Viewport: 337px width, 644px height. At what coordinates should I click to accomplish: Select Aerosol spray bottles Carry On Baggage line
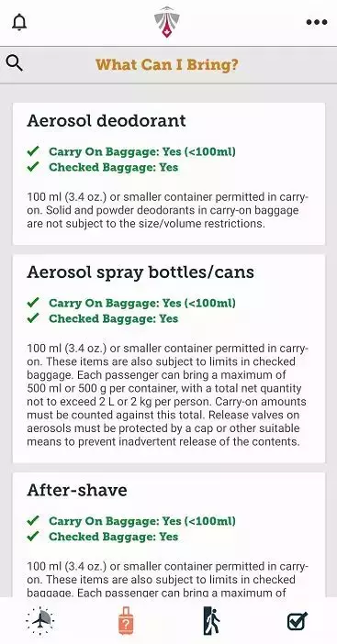(x=142, y=303)
